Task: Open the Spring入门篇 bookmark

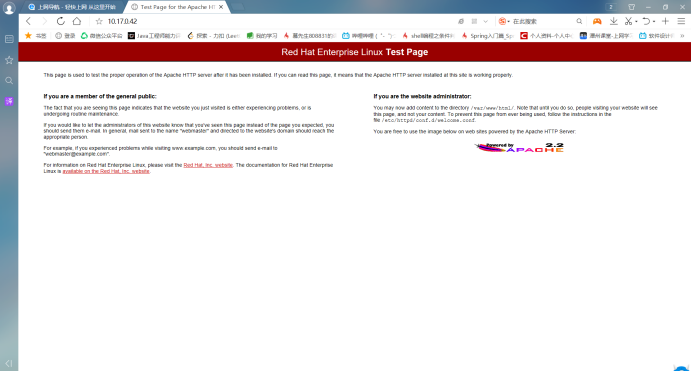Action: pos(488,36)
